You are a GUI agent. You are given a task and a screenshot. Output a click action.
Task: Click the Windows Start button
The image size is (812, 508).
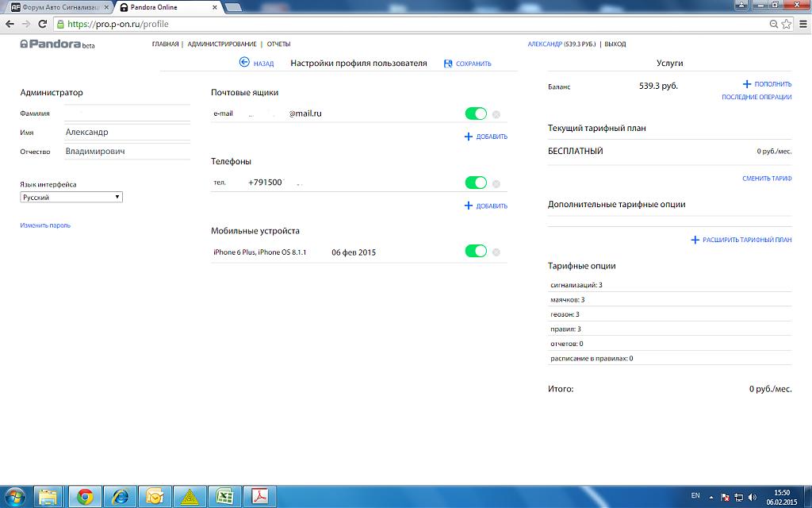click(15, 497)
